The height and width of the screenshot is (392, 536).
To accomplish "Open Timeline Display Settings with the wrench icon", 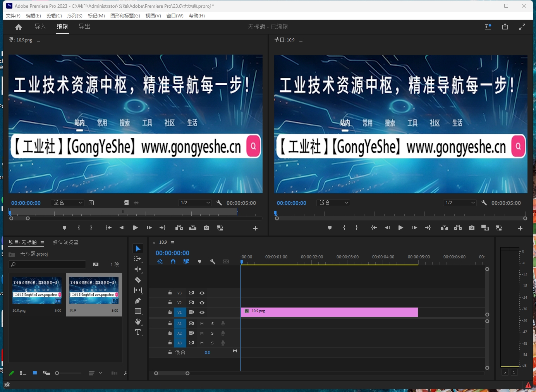I will point(213,261).
